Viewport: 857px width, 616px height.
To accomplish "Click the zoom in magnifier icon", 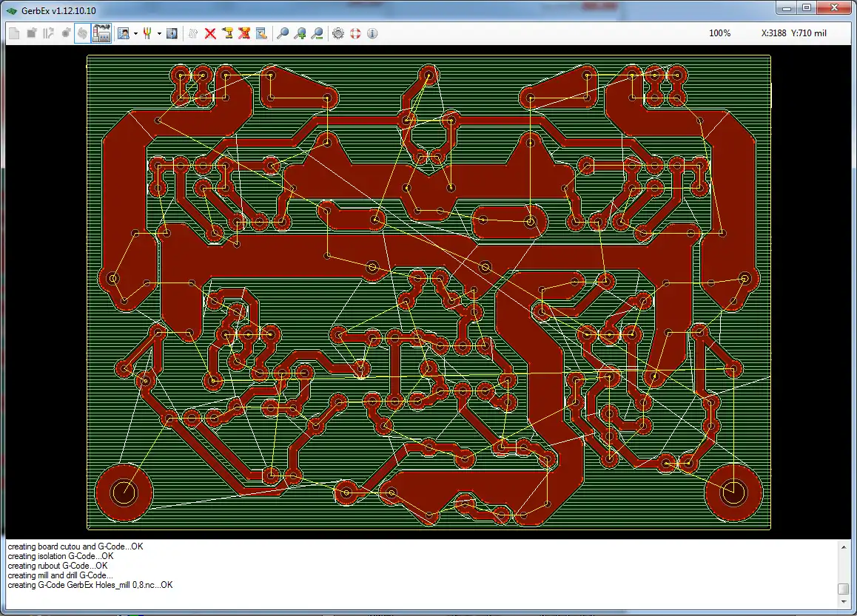I will click(x=300, y=33).
